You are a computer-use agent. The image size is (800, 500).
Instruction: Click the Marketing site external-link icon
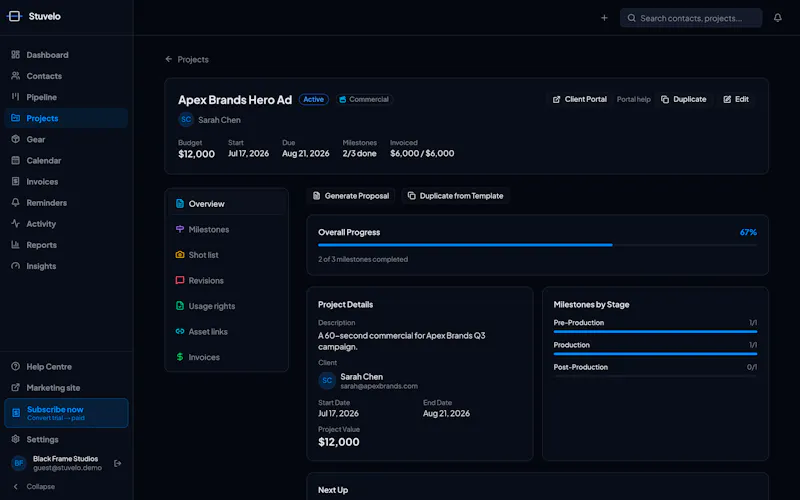click(16, 388)
